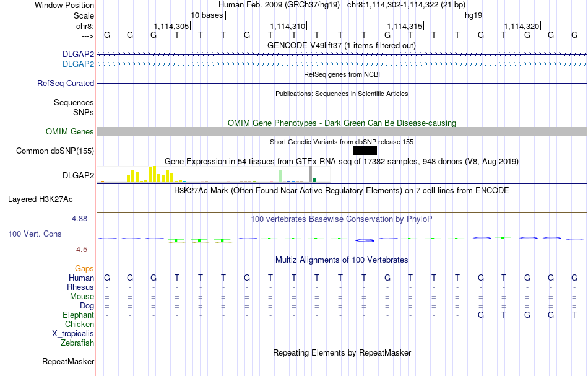
Task: Click the PhyloP Basewise Conservation title
Action: pos(342,219)
